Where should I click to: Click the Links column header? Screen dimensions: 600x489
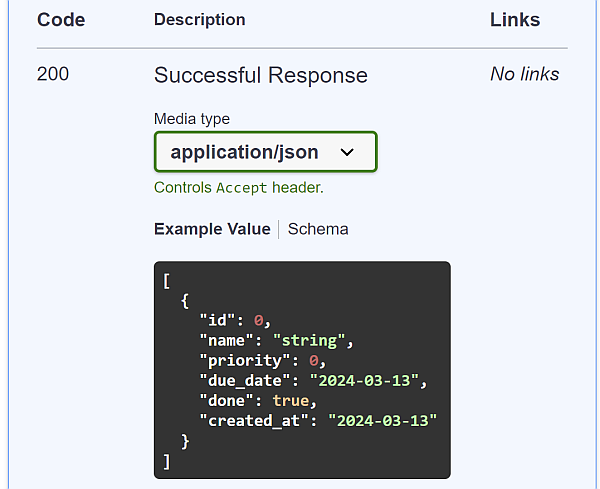tap(515, 20)
